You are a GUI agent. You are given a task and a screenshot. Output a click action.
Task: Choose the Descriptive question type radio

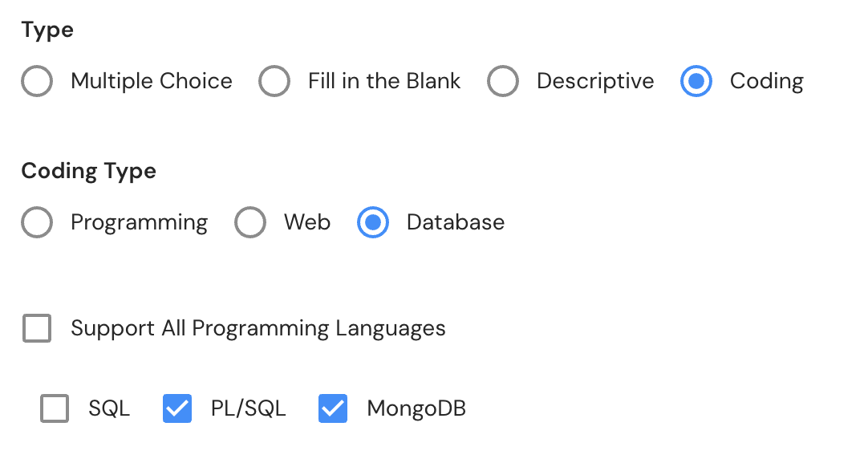[503, 81]
